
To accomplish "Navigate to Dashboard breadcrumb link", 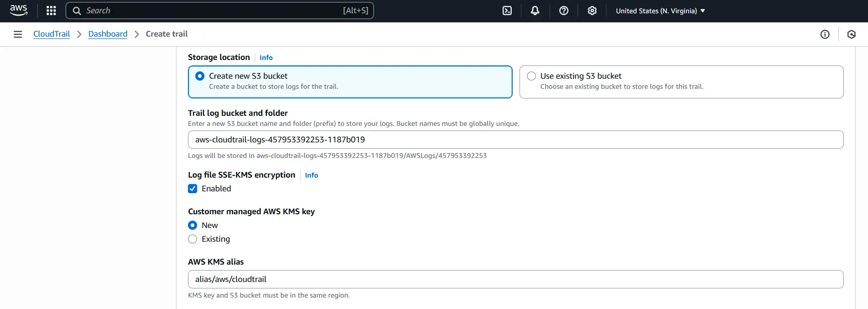I will tap(107, 34).
